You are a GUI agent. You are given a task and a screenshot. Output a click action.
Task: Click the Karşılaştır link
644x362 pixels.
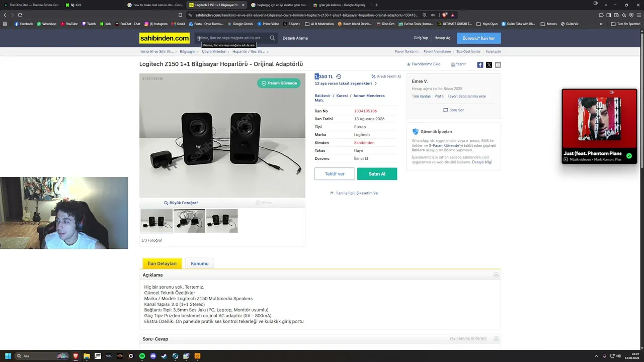pyautogui.click(x=493, y=51)
